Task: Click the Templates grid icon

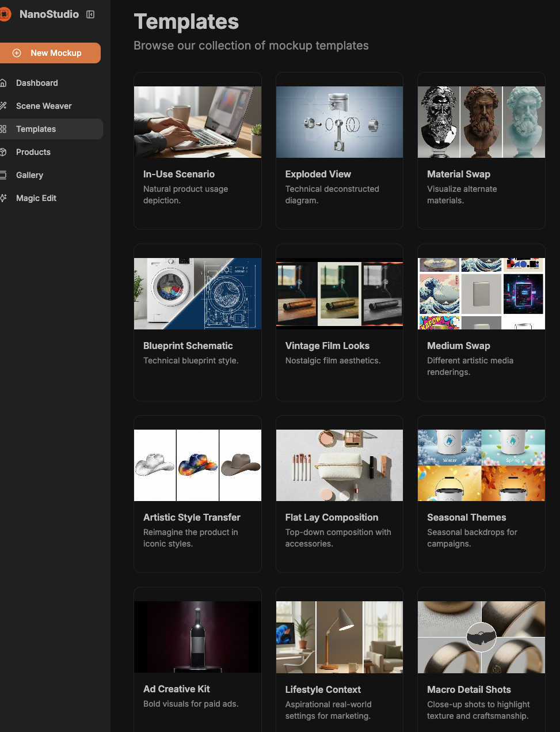Action: 3,129
